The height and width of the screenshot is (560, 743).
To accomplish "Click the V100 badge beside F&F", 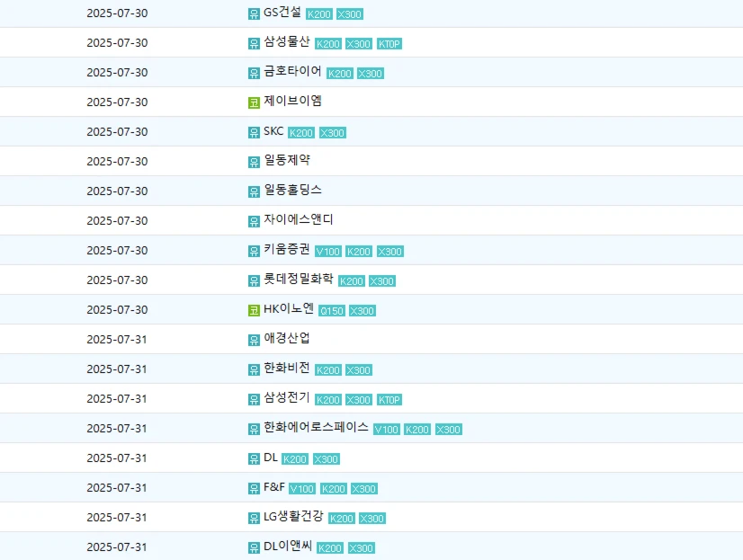I will point(302,489).
